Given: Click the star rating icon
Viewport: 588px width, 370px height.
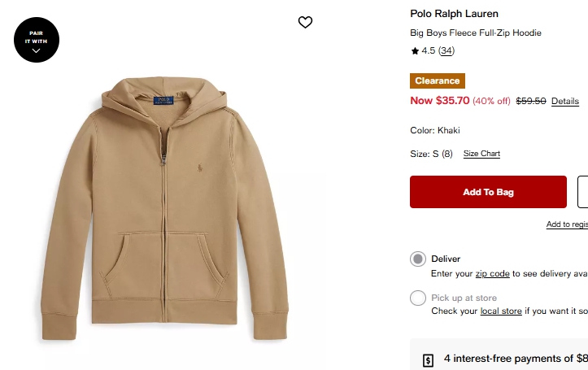Looking at the screenshot, I should pos(415,51).
